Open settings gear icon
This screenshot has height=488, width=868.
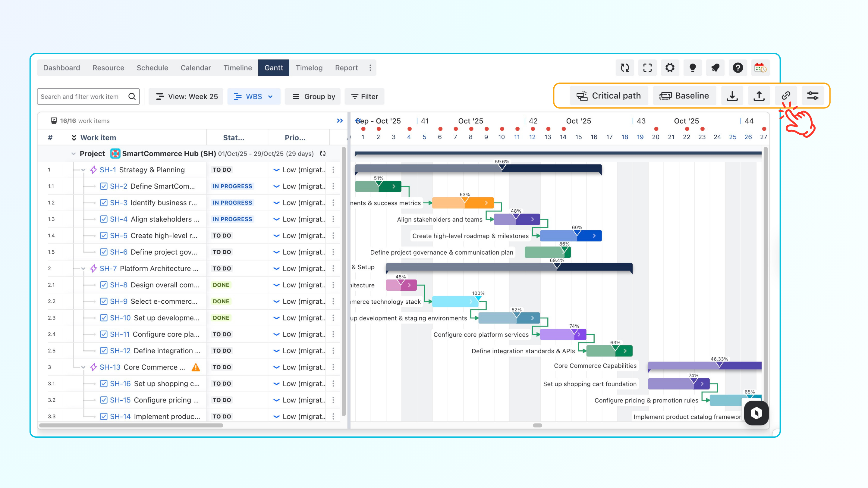coord(670,68)
